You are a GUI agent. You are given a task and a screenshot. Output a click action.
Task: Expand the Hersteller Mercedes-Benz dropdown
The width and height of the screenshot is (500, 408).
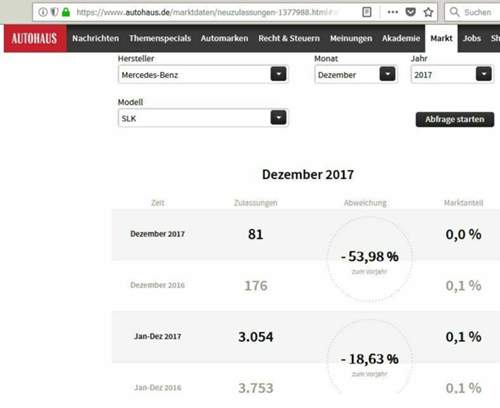point(203,74)
